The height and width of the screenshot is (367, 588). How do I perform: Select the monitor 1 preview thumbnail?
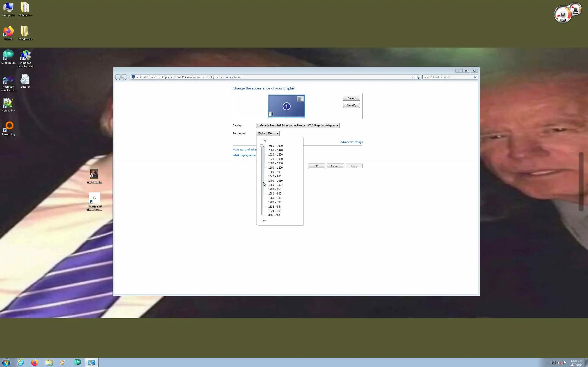click(x=286, y=106)
